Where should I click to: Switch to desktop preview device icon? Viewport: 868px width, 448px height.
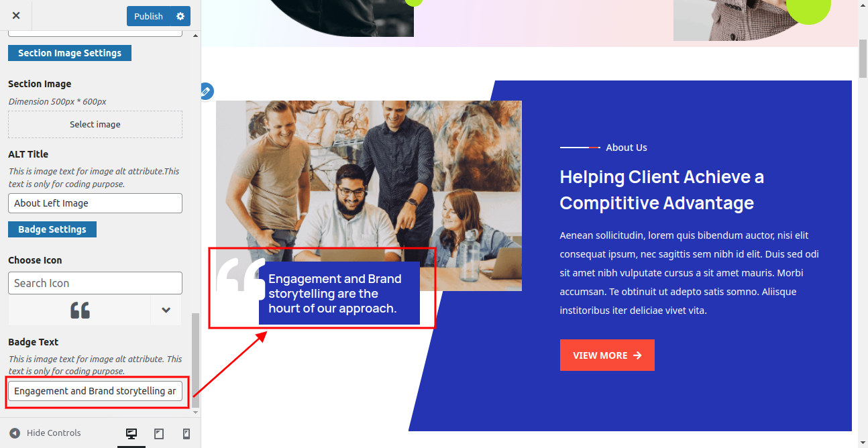pos(131,434)
